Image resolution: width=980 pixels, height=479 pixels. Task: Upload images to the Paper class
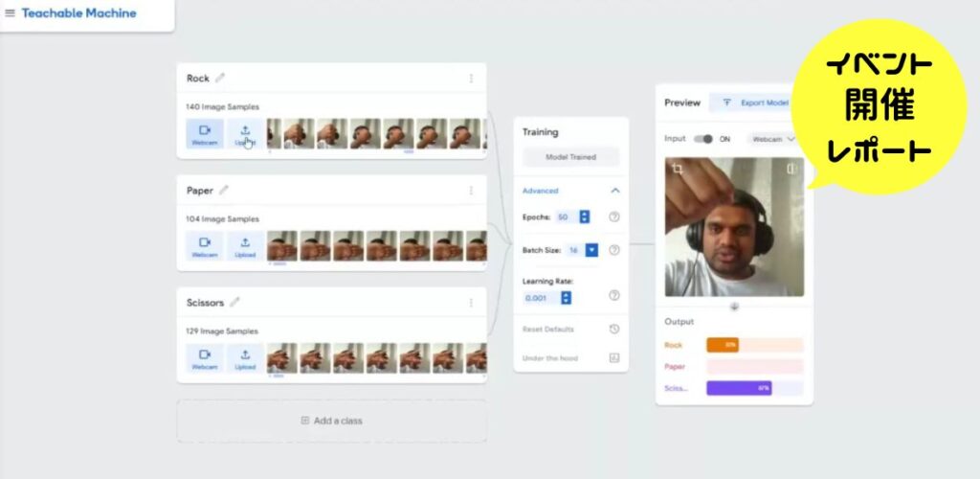click(245, 246)
